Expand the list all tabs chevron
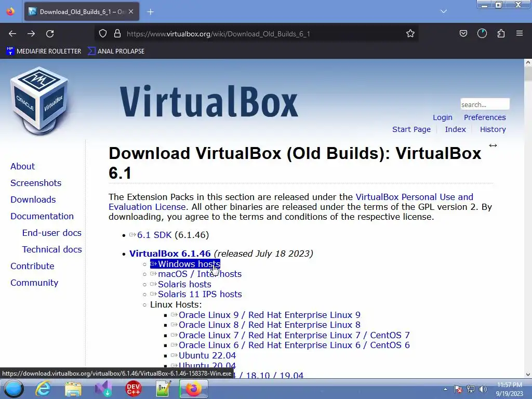Image resolution: width=532 pixels, height=399 pixels. pyautogui.click(x=444, y=11)
